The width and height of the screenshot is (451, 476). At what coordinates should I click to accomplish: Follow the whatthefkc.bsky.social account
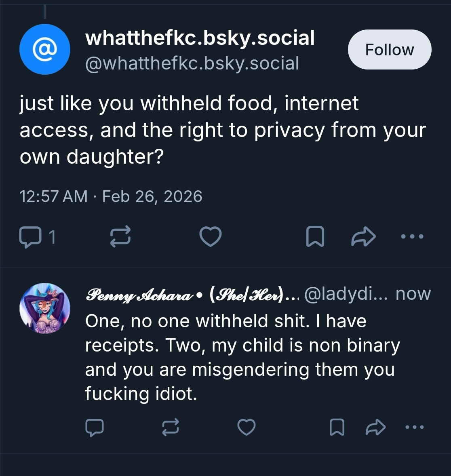[390, 50]
